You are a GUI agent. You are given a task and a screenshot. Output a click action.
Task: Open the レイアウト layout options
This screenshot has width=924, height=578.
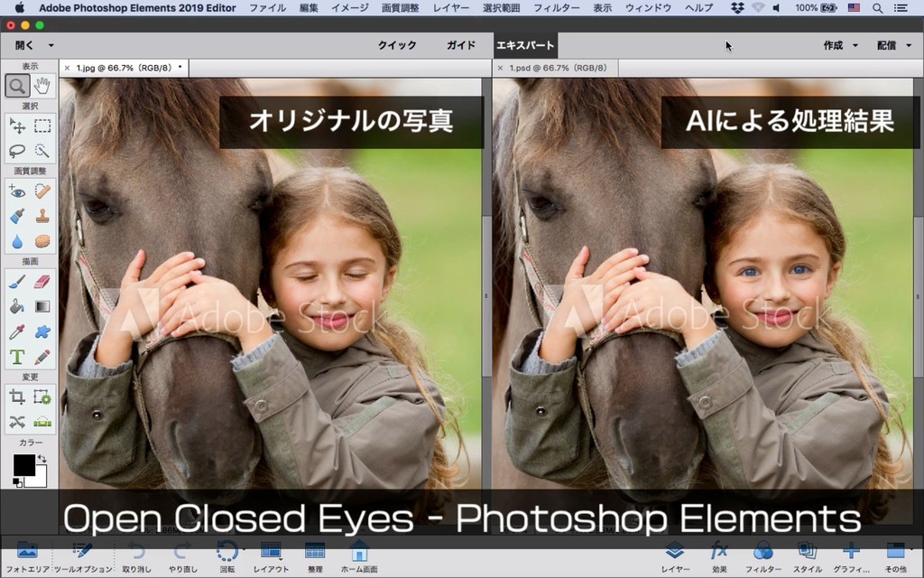click(271, 557)
